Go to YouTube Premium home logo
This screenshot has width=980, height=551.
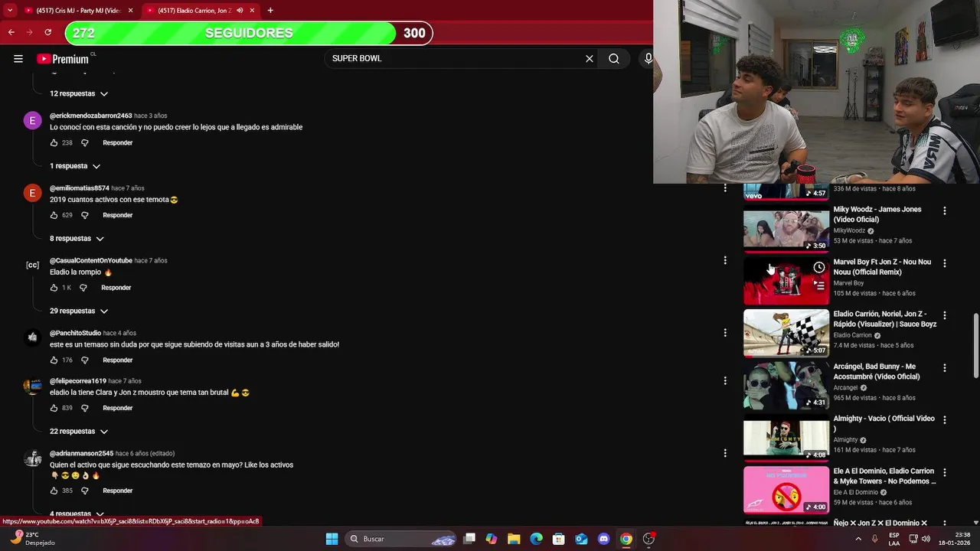(x=63, y=59)
